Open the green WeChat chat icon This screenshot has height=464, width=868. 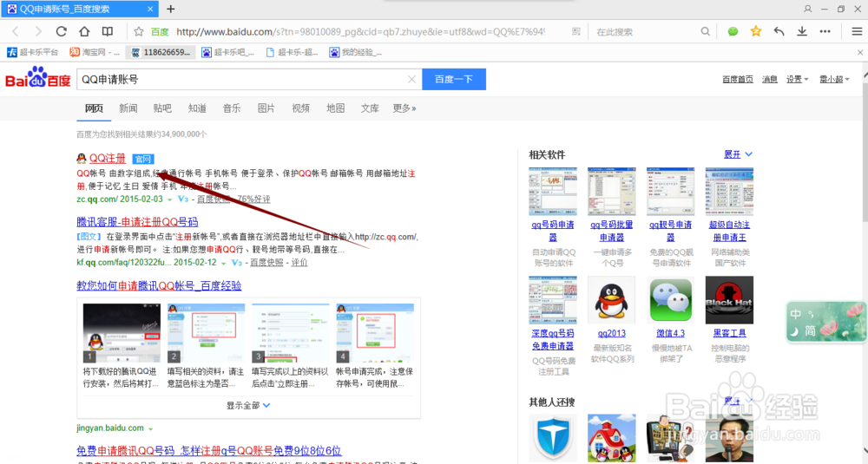(x=733, y=31)
